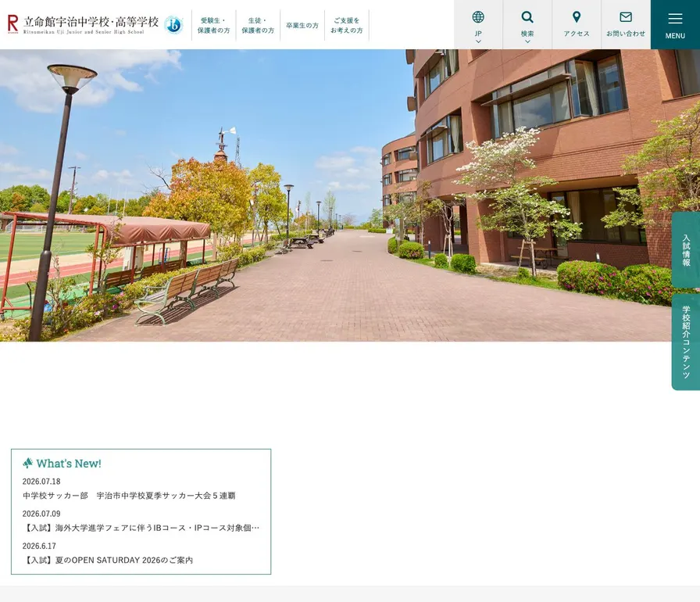The width and height of the screenshot is (700, 602).
Task: Open the 中学校サッカー部 news article
Action: click(129, 496)
